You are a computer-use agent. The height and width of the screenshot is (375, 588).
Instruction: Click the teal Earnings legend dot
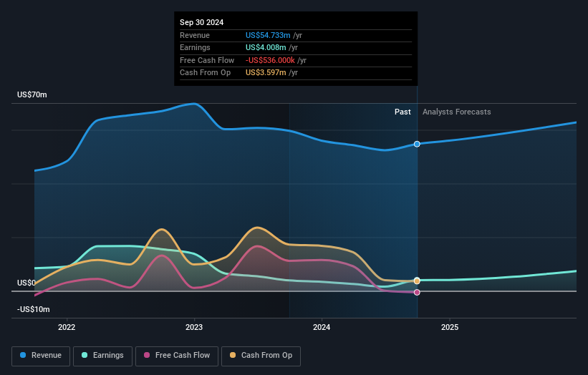(85, 355)
